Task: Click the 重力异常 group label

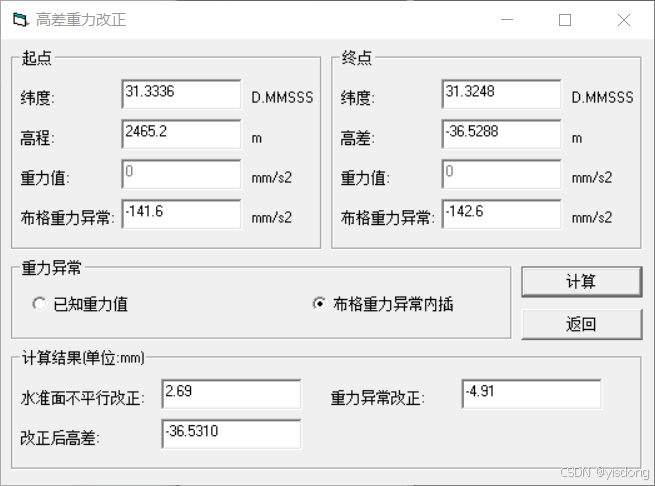Action: pos(52,268)
